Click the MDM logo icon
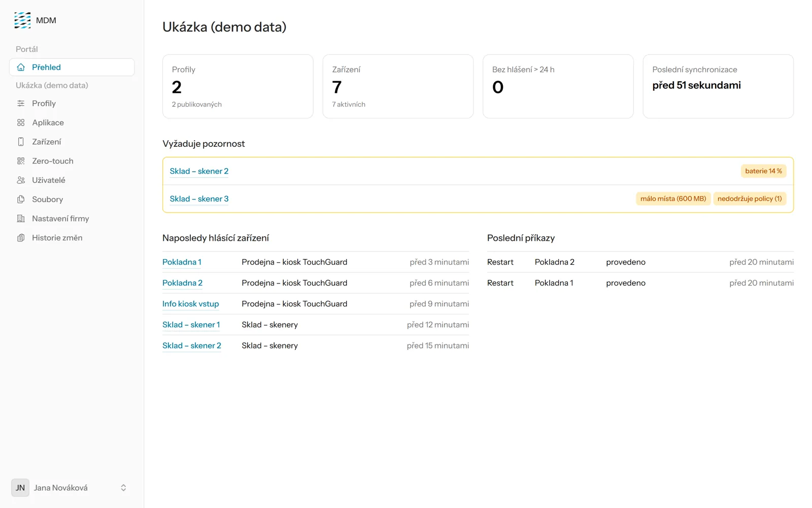The width and height of the screenshot is (812, 508). 22,20
